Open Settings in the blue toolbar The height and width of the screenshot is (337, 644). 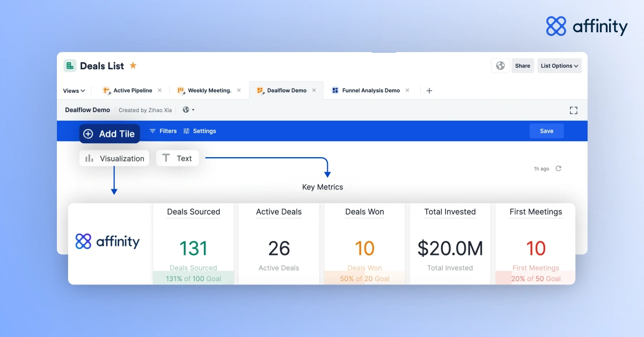(x=200, y=131)
